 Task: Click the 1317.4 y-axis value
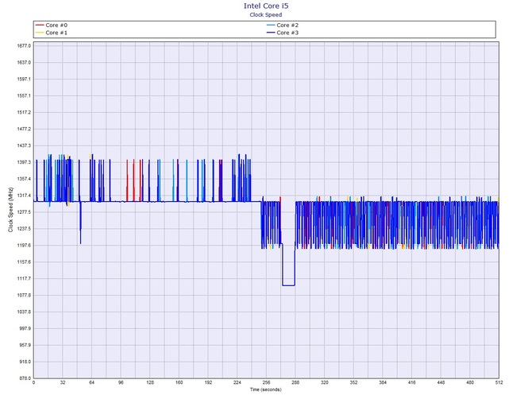[24, 196]
